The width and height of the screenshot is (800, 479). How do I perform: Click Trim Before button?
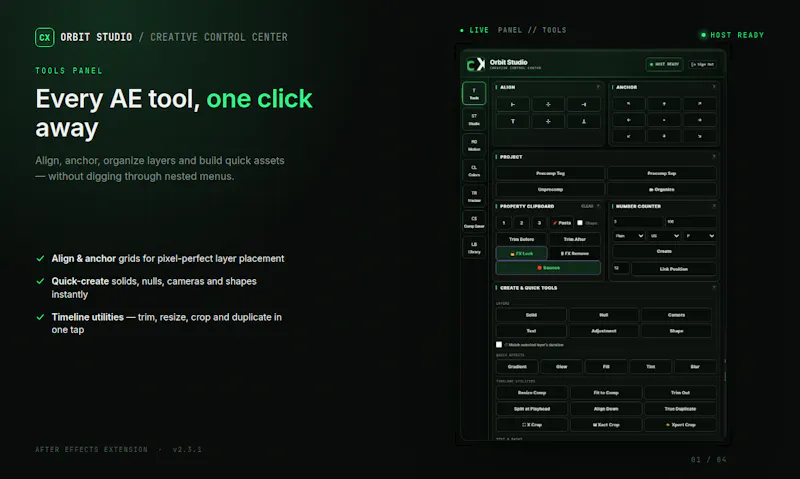[521, 239]
